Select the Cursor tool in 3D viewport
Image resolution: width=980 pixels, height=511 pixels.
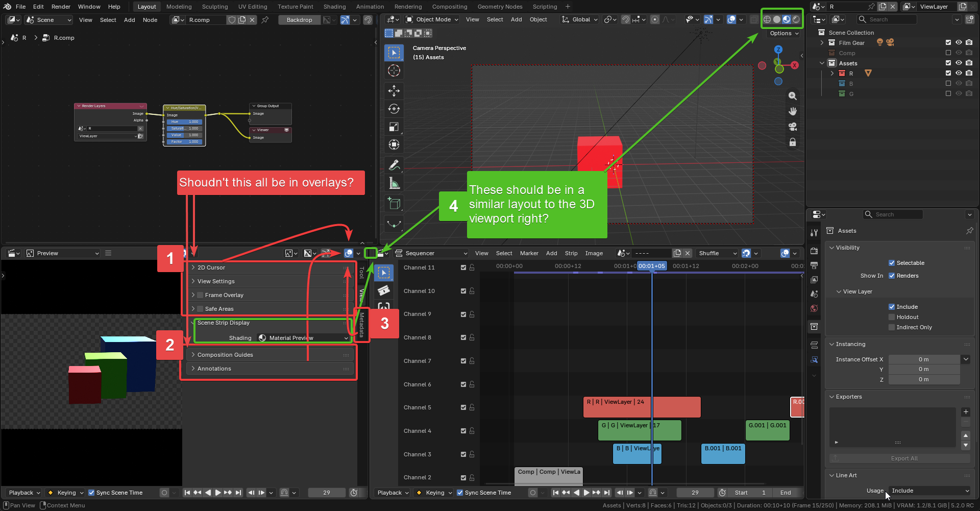pos(394,70)
